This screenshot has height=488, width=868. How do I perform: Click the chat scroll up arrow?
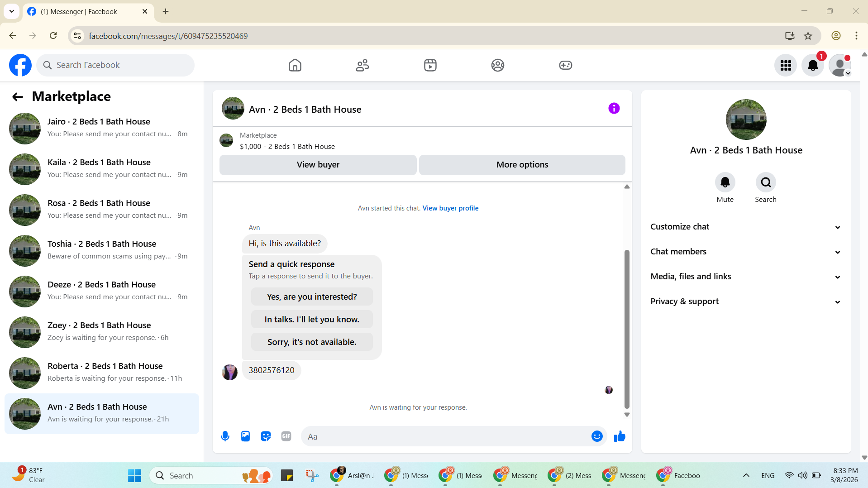coord(627,187)
